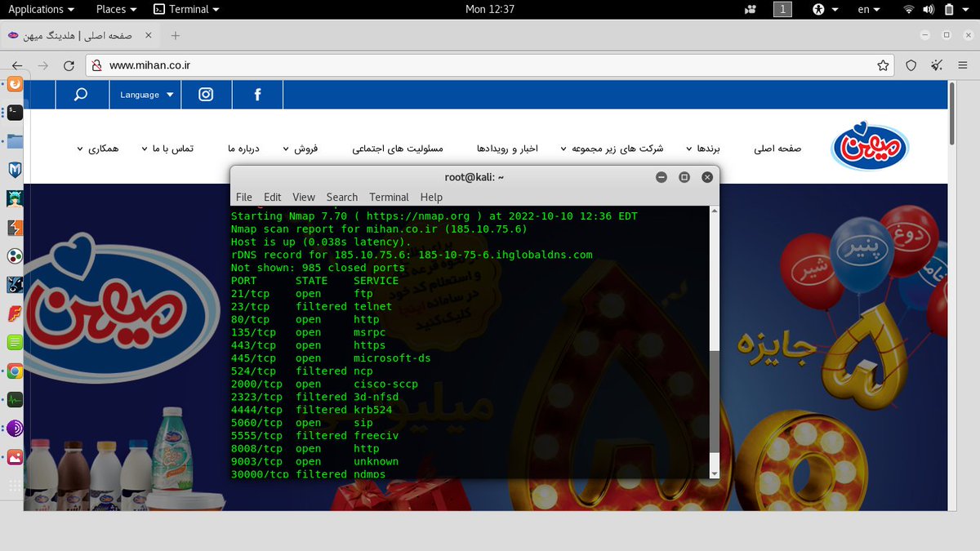
Task: Click the screen recording indicator in top bar
Action: (x=751, y=9)
